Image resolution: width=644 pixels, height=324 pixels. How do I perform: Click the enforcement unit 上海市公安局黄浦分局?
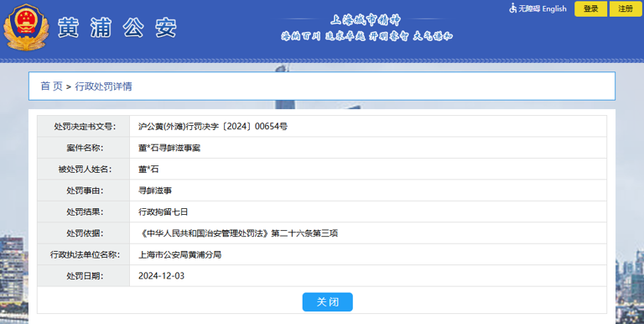(x=180, y=255)
